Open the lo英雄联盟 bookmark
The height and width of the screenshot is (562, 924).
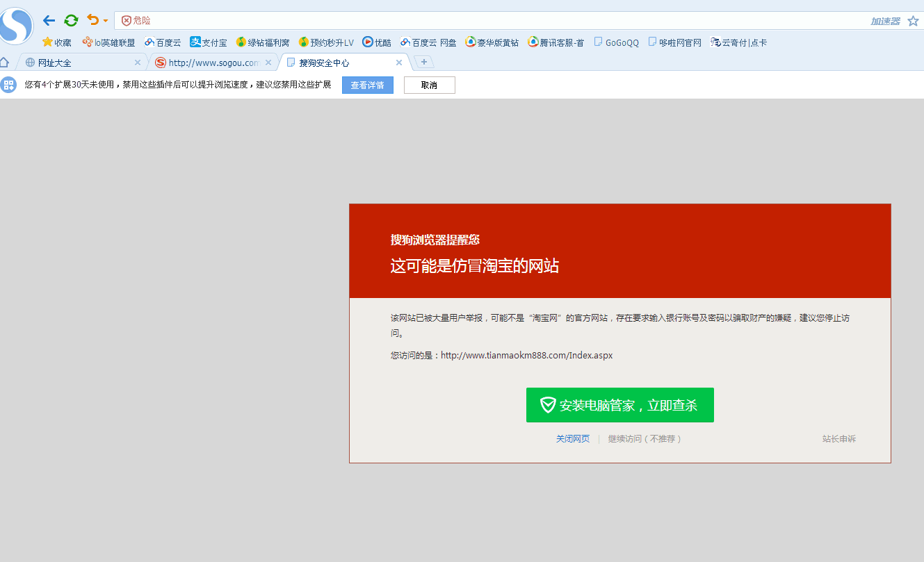[108, 42]
